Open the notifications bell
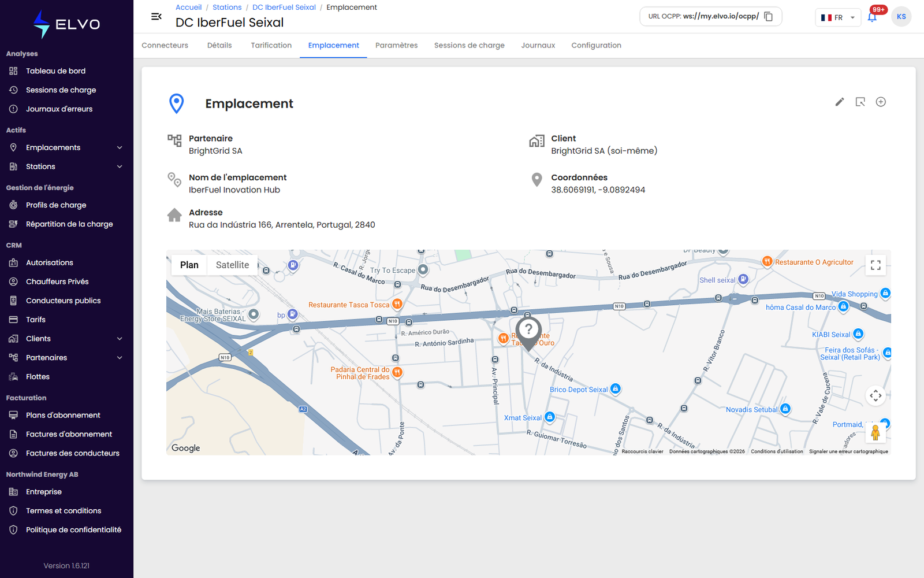Image resolution: width=924 pixels, height=578 pixels. point(872,17)
